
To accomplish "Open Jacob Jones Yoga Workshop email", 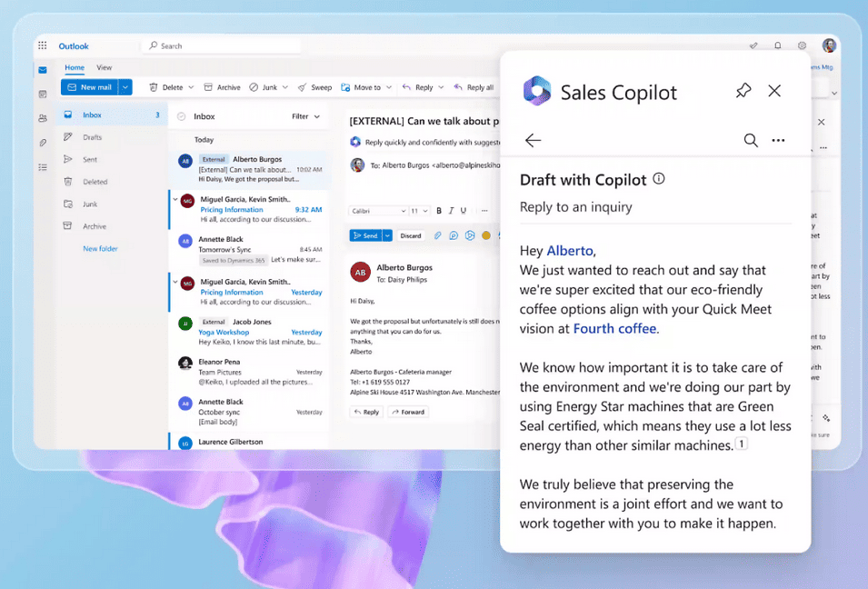I will pos(250,332).
